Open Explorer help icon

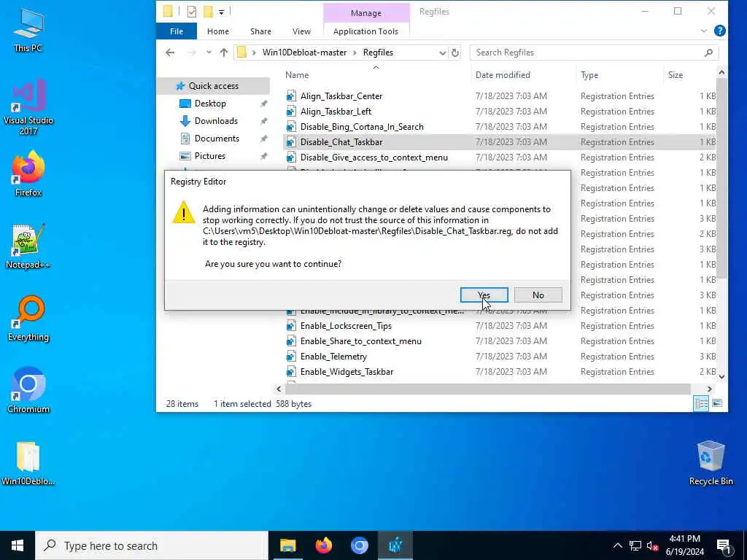719,31
